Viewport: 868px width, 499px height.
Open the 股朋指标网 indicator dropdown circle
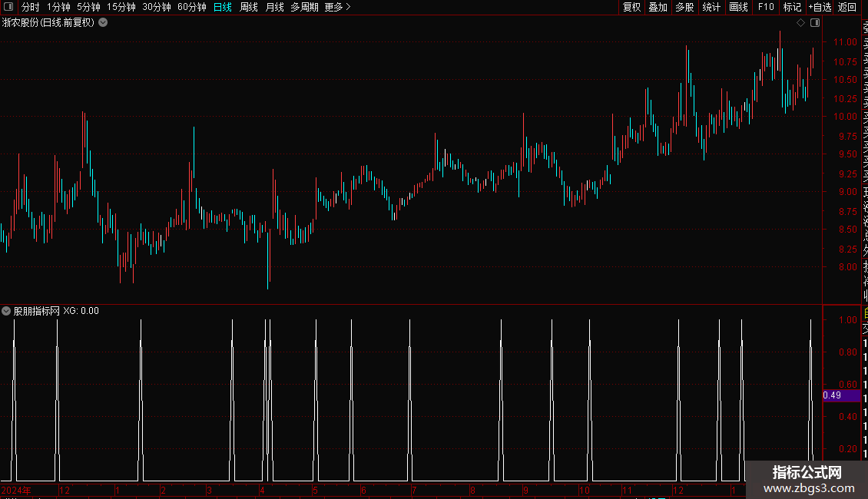click(6, 311)
